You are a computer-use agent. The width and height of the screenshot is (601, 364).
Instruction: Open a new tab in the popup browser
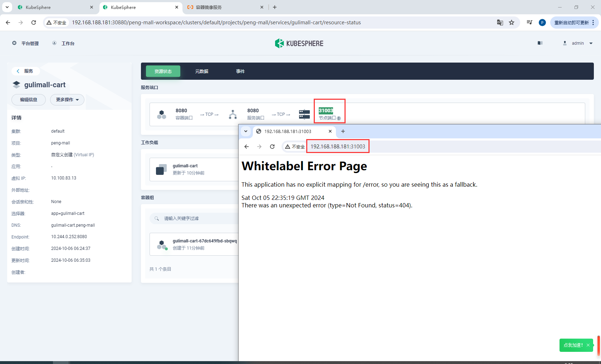coord(343,131)
